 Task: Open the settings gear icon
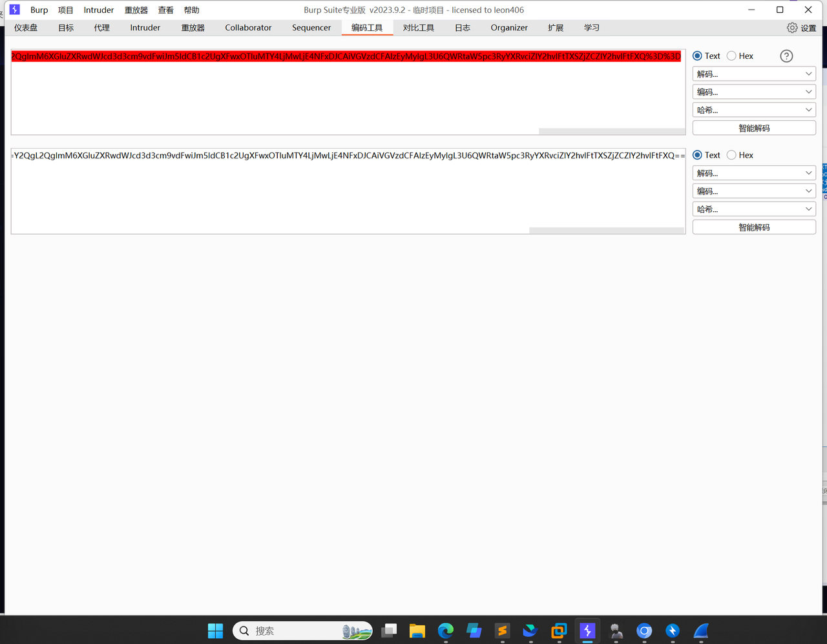[792, 28]
